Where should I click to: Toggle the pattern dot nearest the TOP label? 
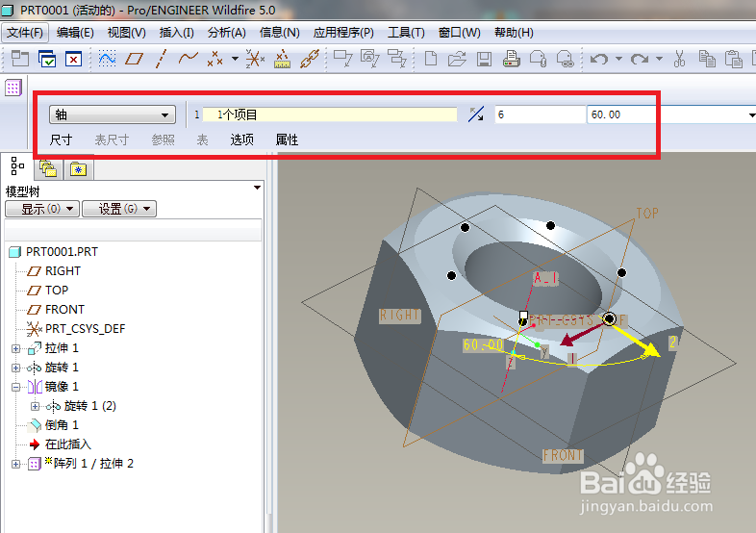622,273
